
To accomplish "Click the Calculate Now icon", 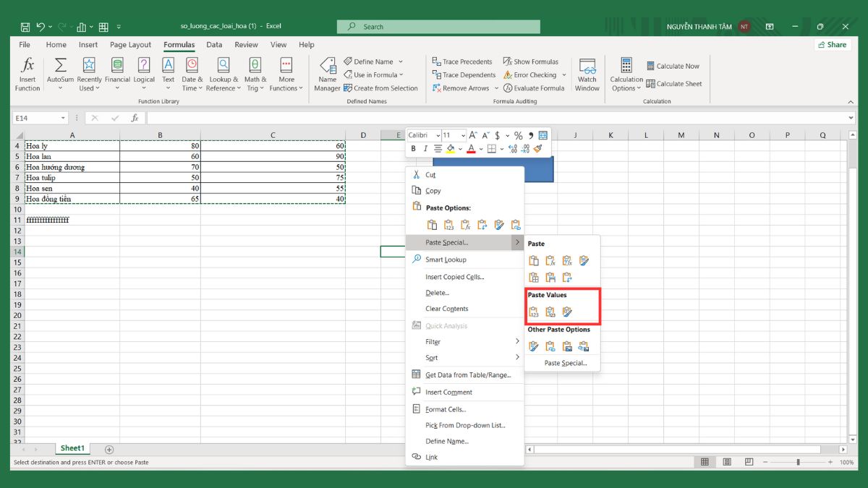I will pyautogui.click(x=650, y=66).
